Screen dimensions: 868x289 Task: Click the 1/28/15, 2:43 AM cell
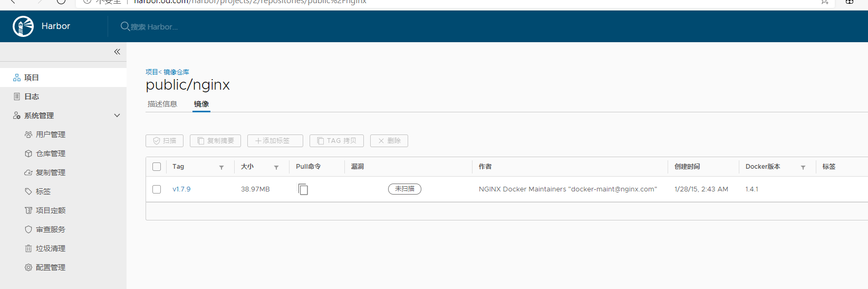701,189
